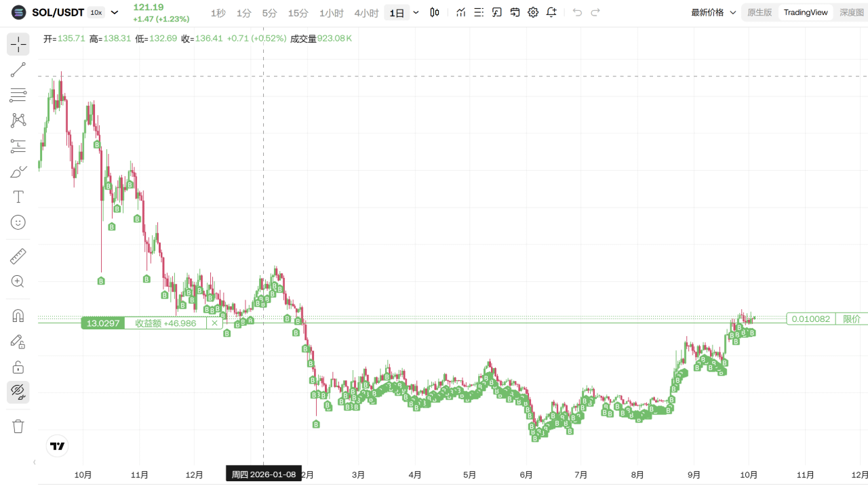
Task: Toggle hide all drawings eye icon
Action: coord(18,392)
